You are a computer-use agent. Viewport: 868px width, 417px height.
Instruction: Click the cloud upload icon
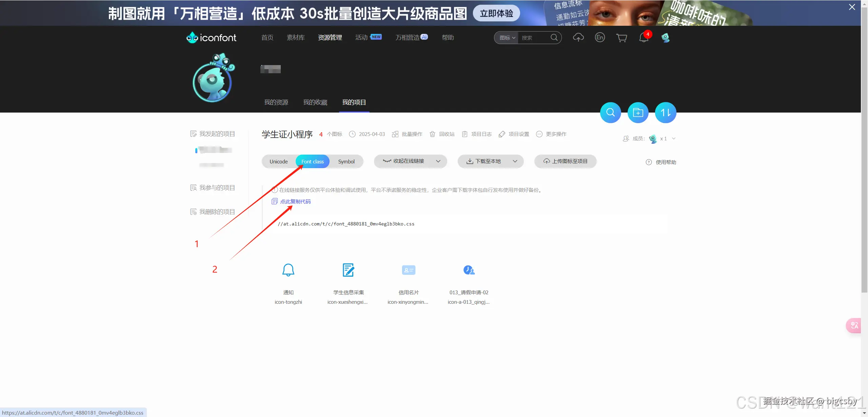(578, 38)
